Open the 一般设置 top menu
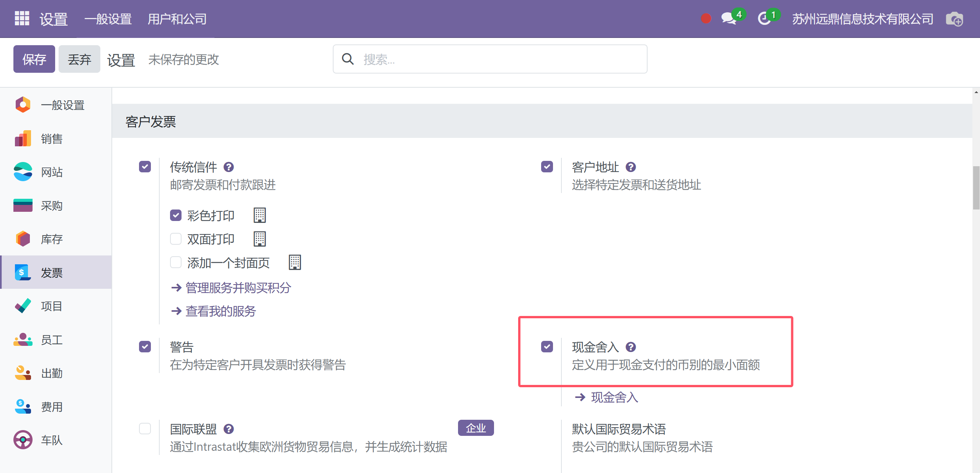Screen dimensions: 980x473 (x=108, y=19)
